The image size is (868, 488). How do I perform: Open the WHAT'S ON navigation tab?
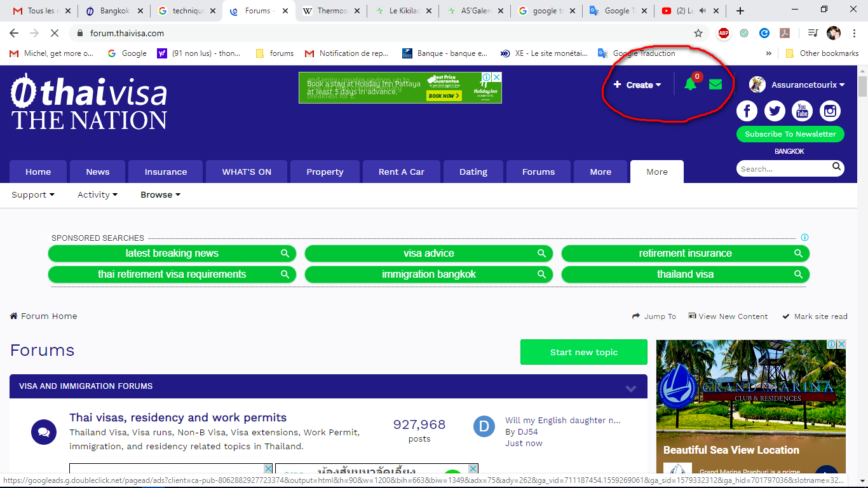[247, 172]
